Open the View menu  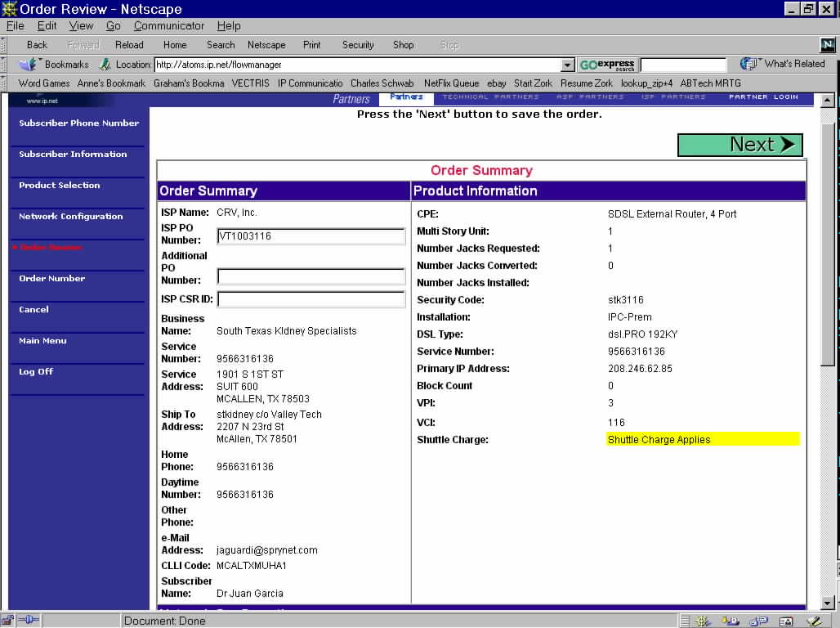pyautogui.click(x=81, y=25)
